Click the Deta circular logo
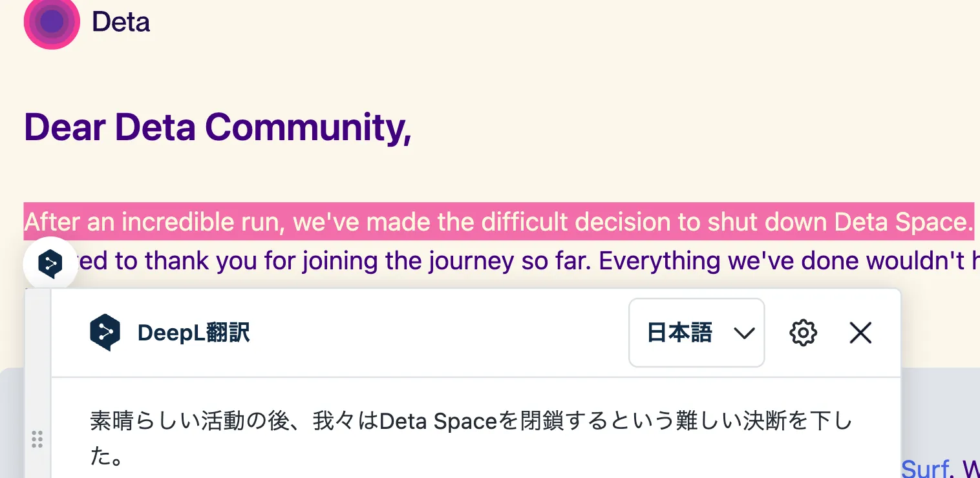This screenshot has width=980, height=478. [x=52, y=22]
